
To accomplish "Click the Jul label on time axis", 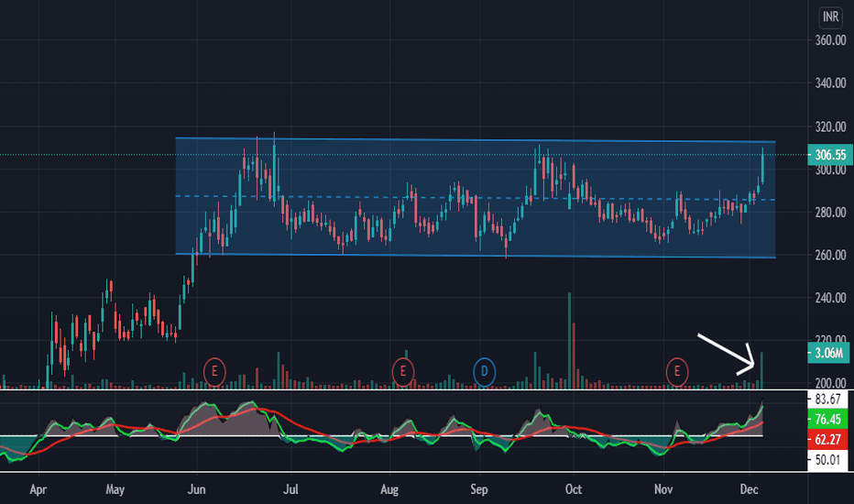I will point(290,489).
